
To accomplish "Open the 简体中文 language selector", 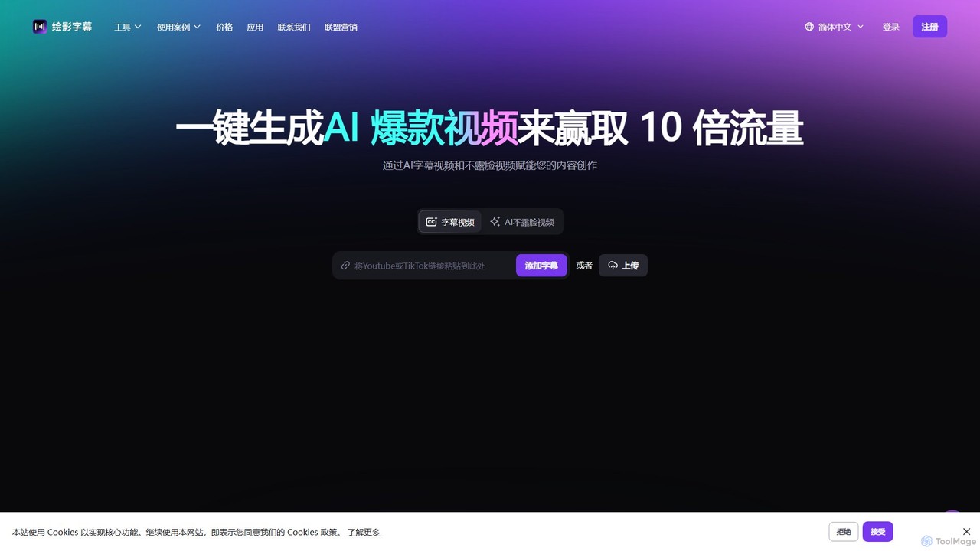I will (x=835, y=27).
